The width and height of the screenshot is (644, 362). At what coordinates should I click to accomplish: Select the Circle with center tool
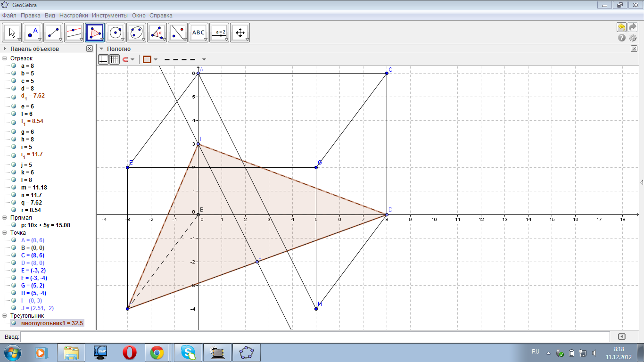click(x=116, y=33)
